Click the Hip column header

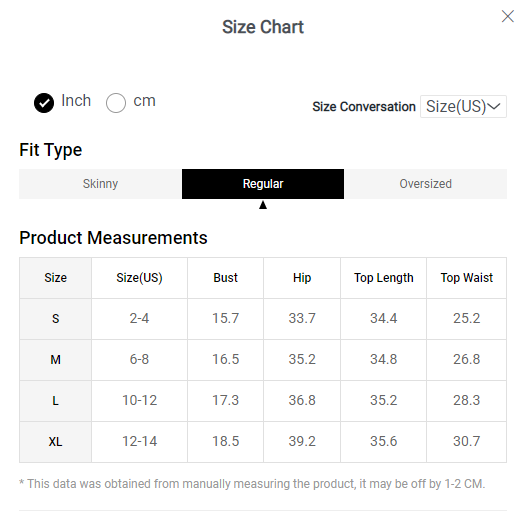pyautogui.click(x=302, y=278)
